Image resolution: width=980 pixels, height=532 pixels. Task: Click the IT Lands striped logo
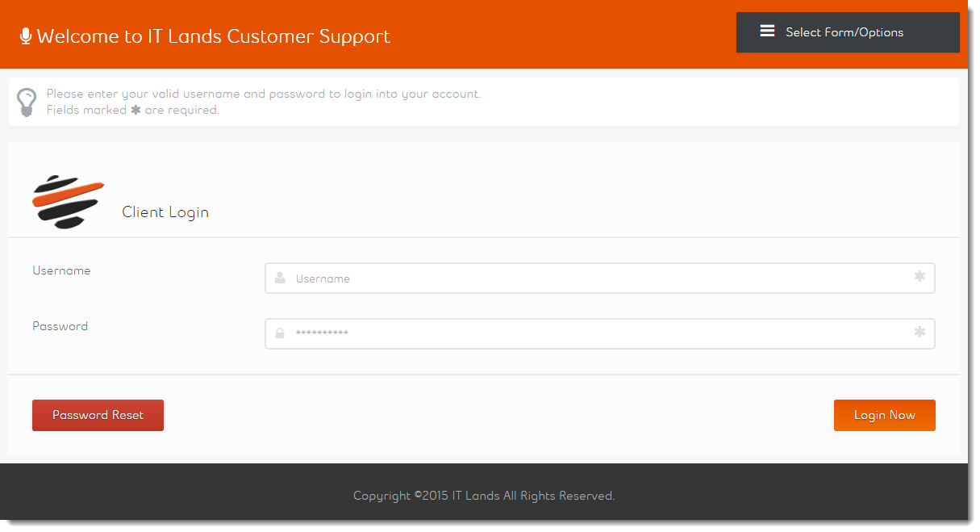(69, 202)
